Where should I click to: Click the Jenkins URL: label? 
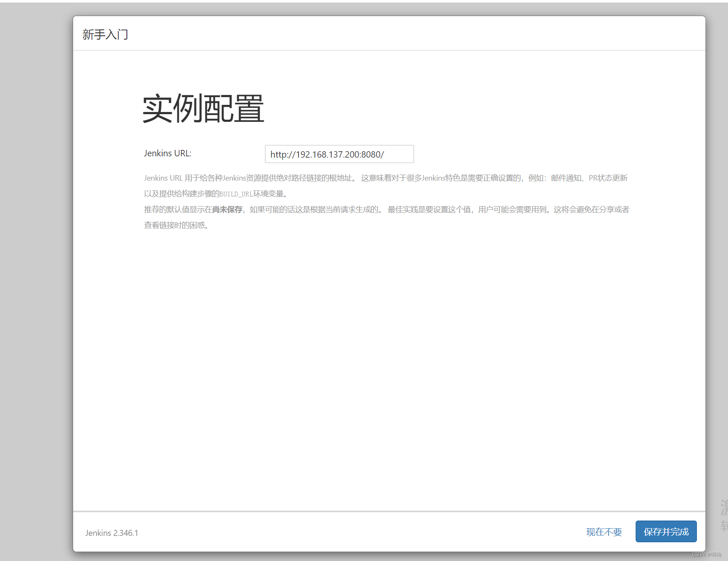pos(168,153)
